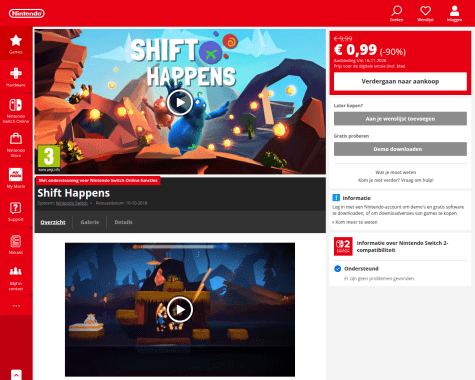Click the Switch 2 compatibility icon
Image resolution: width=475 pixels, height=380 pixels.
tap(343, 246)
